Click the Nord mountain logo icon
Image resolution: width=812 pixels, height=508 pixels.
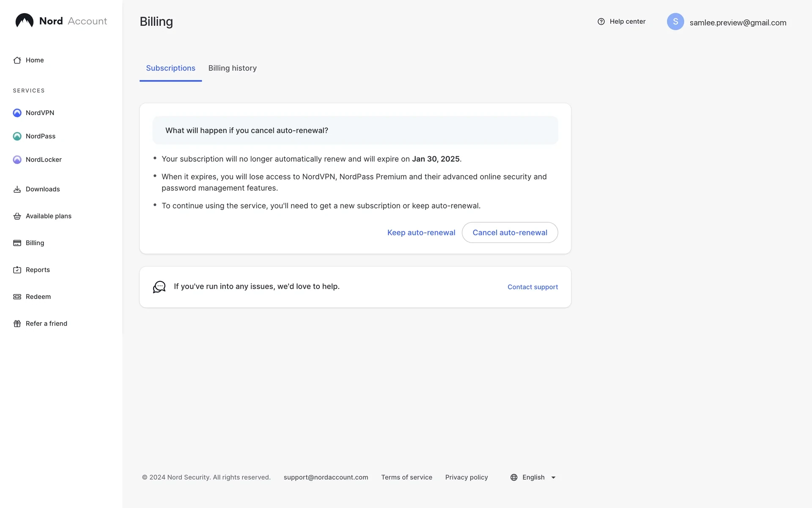pos(25,21)
